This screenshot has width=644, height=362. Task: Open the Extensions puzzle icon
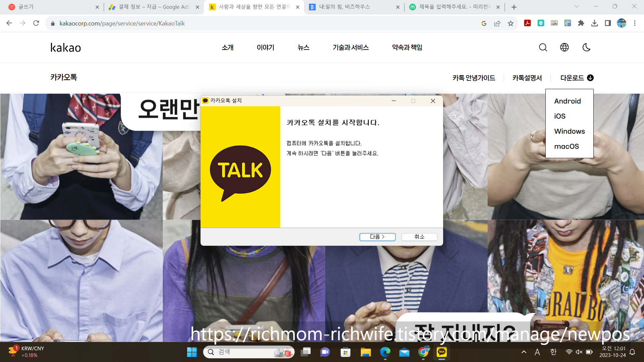[x=581, y=23]
